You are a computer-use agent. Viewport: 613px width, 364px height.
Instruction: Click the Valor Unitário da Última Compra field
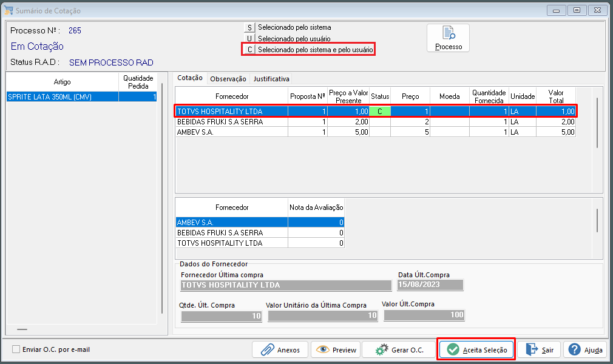pos(322,315)
